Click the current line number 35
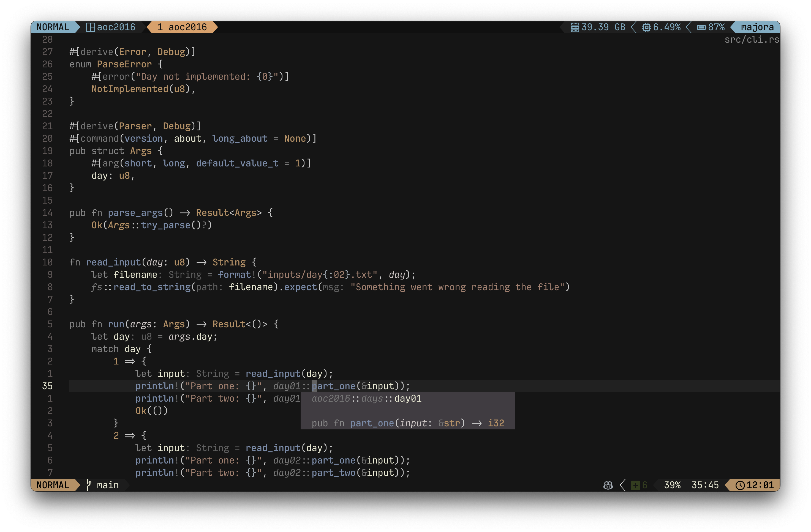 point(47,386)
